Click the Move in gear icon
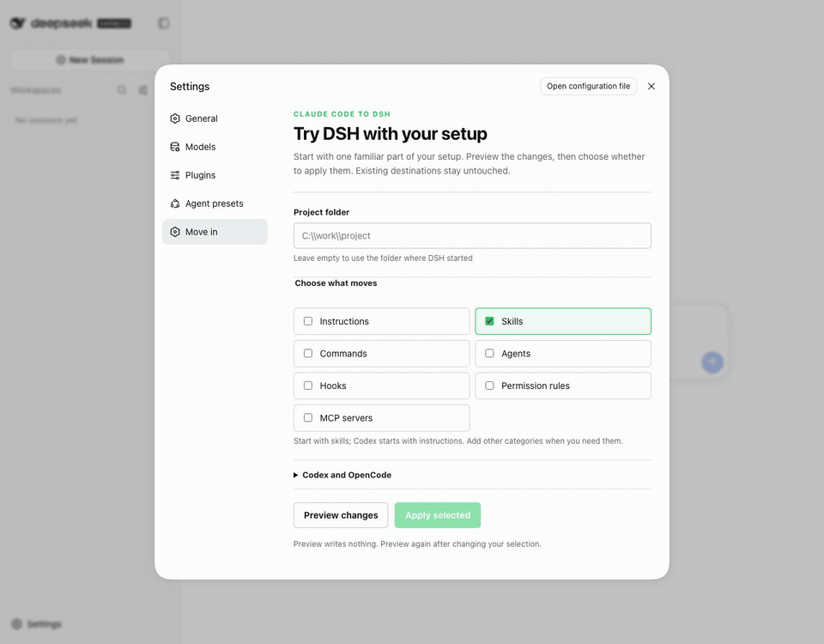 click(175, 232)
